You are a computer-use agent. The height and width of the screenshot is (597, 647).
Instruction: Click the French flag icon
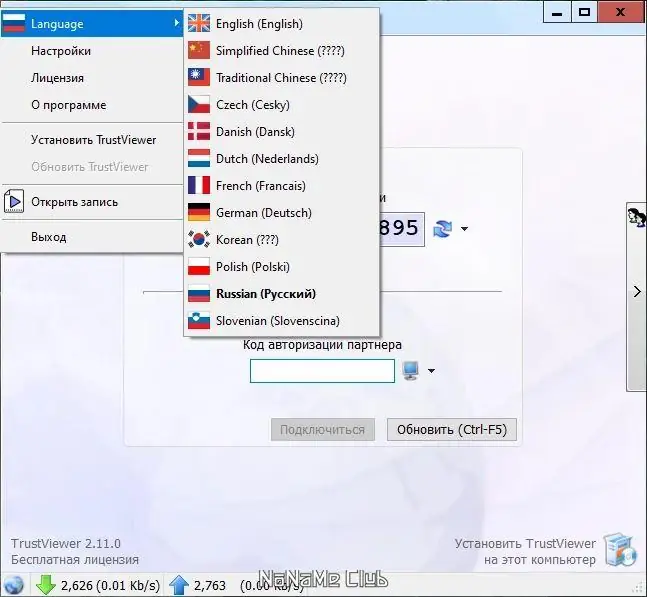[x=199, y=185]
